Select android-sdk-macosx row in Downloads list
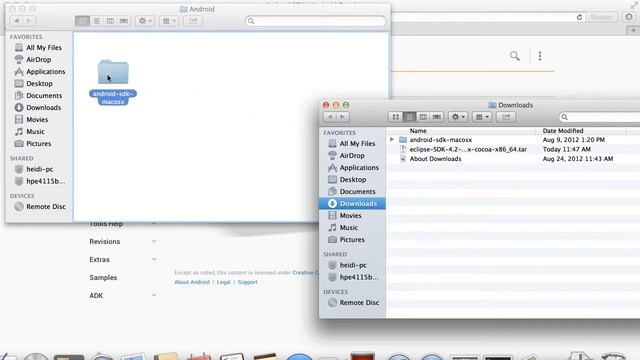Viewport: 640px width, 360px height. (513, 140)
